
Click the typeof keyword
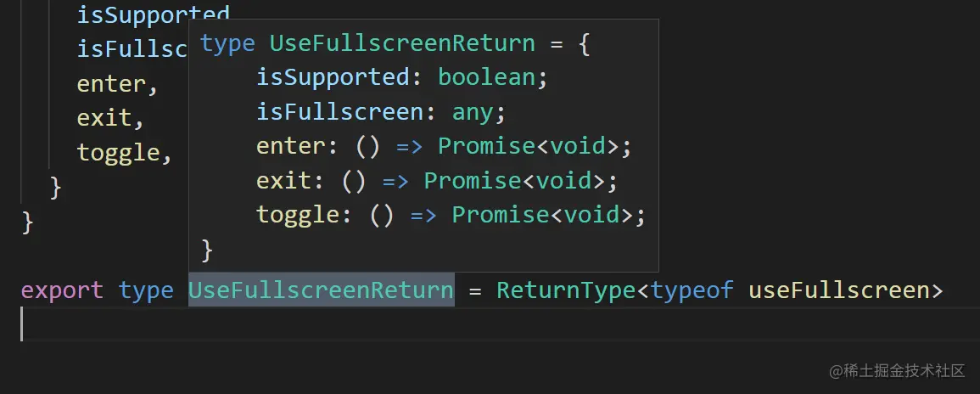point(692,290)
